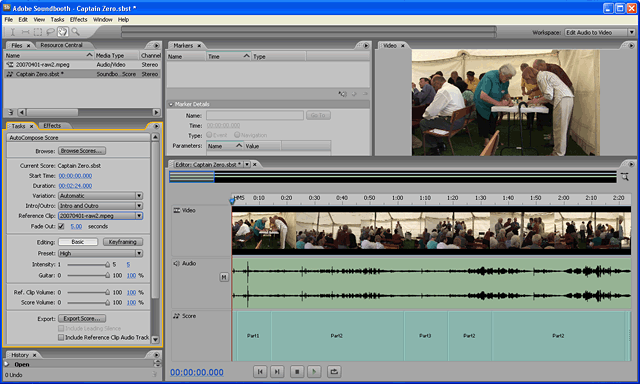Open the Edit menu
This screenshot has height=384, width=640.
point(23,20)
